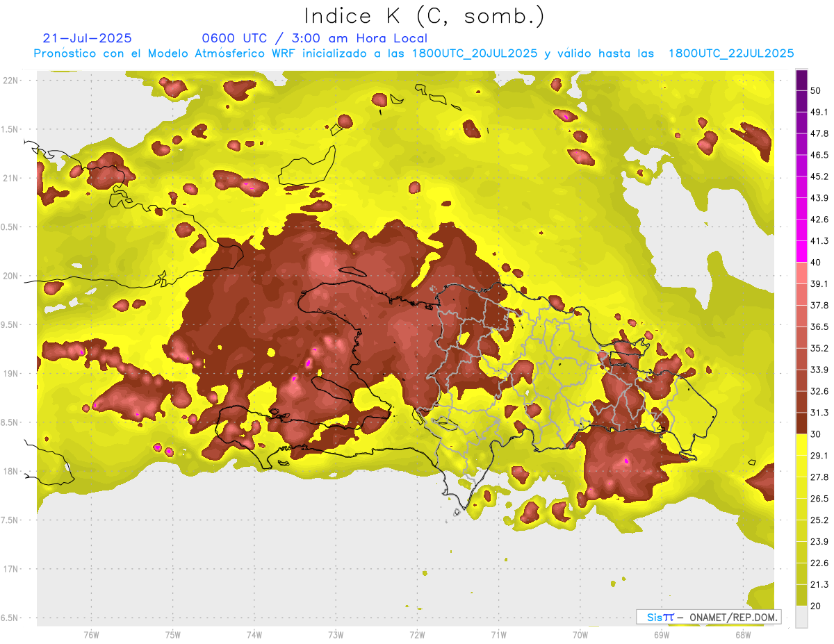Click colorbar value "37.8"
The image size is (834, 644).
(819, 305)
